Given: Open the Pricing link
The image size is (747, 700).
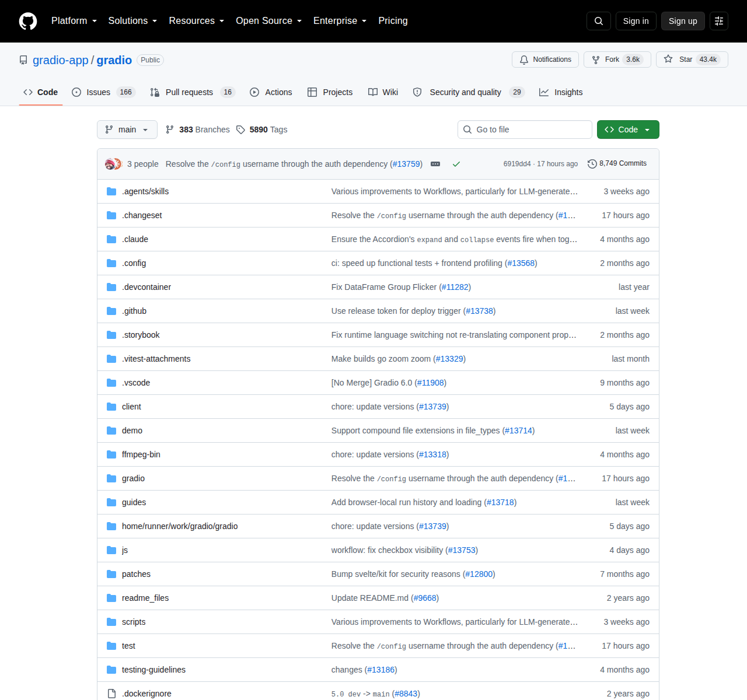Looking at the screenshot, I should pos(393,21).
